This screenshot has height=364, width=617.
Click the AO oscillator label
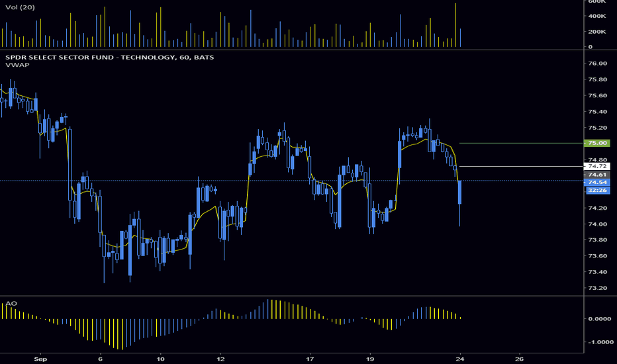[11, 303]
